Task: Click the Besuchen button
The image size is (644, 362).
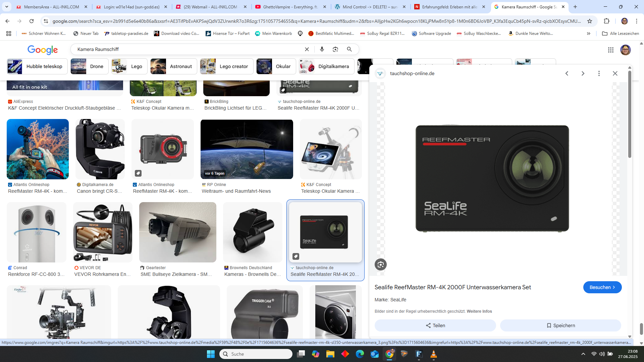Action: coord(602,287)
